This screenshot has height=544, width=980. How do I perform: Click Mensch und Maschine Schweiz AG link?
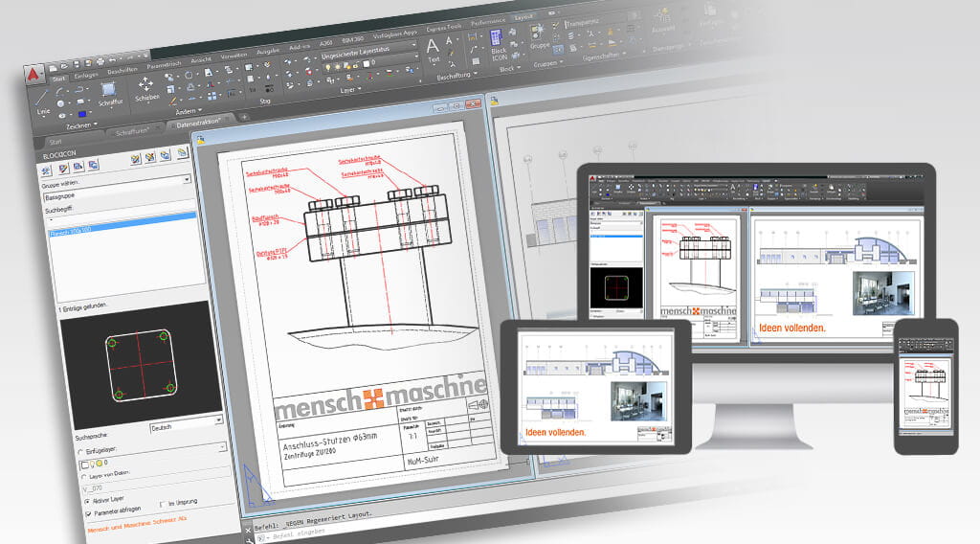point(137,524)
